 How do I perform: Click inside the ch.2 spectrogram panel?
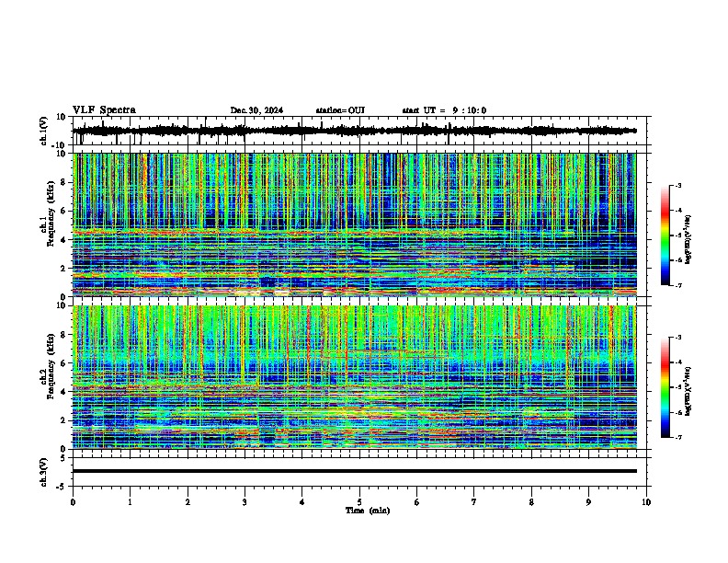click(354, 377)
